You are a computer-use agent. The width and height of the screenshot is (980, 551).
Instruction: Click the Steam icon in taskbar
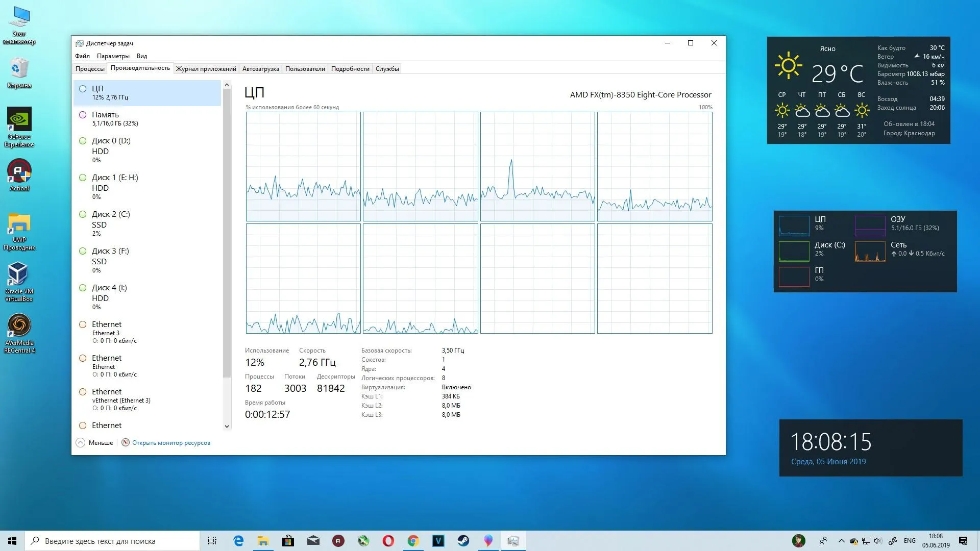(x=463, y=541)
